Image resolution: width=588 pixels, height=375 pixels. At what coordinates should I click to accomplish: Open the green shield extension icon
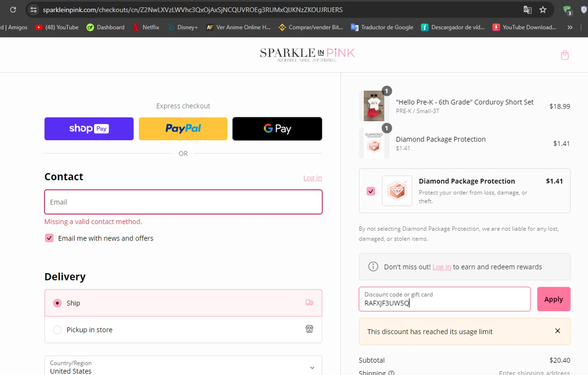coord(567,10)
